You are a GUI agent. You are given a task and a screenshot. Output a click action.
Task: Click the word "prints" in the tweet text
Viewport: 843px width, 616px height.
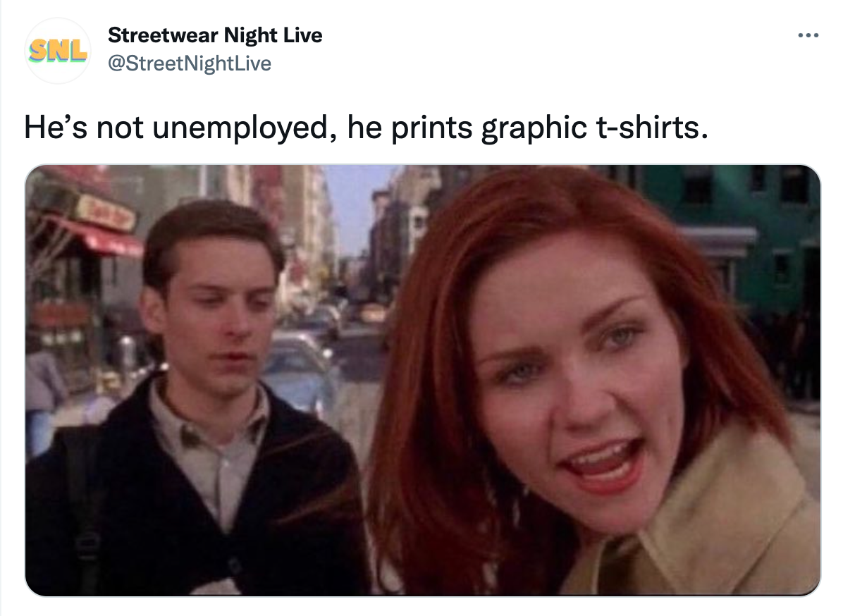coord(431,128)
